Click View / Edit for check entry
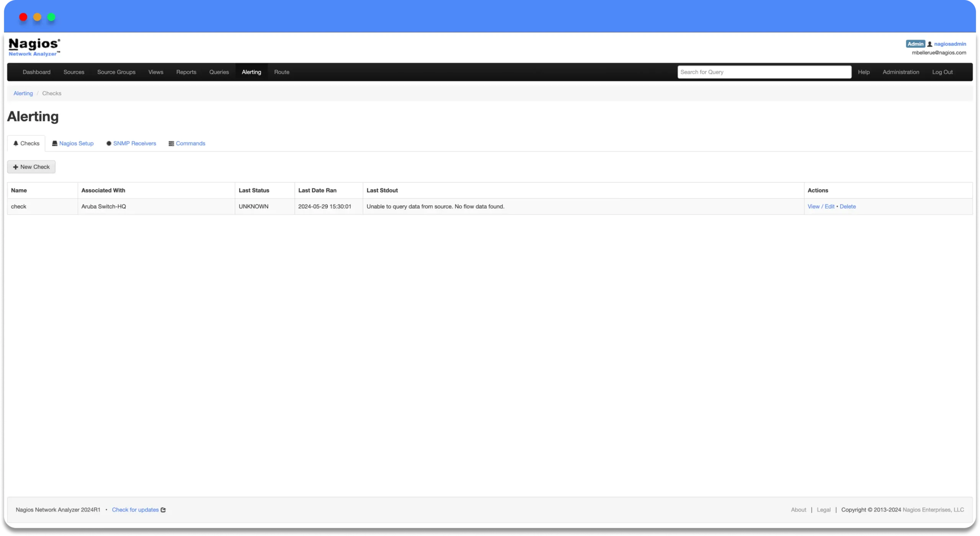980x536 pixels. pos(821,206)
